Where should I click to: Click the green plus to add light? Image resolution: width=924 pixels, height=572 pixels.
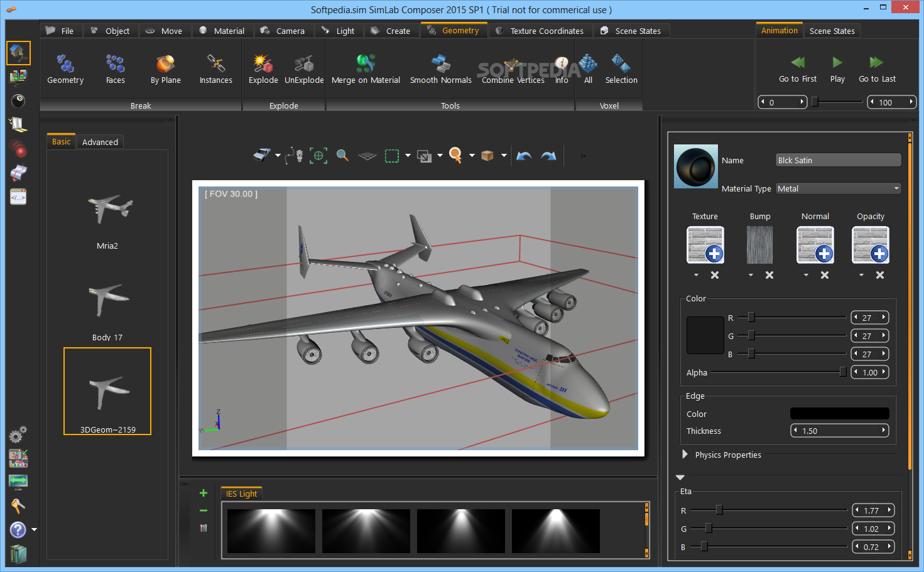[x=204, y=493]
